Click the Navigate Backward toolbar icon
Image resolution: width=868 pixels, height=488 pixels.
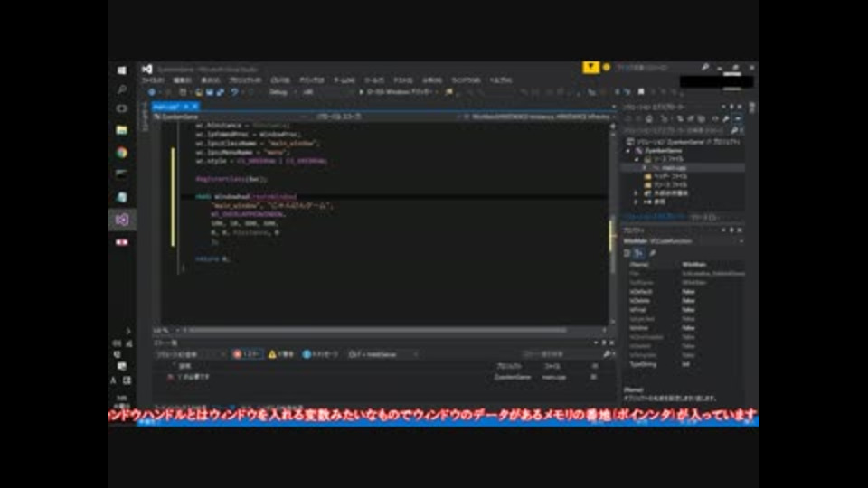tap(152, 92)
